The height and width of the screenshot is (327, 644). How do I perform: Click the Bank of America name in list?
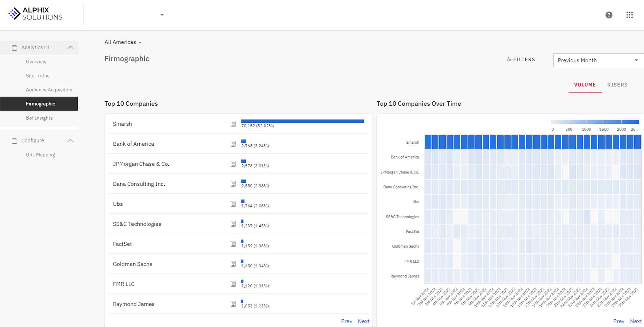click(133, 144)
